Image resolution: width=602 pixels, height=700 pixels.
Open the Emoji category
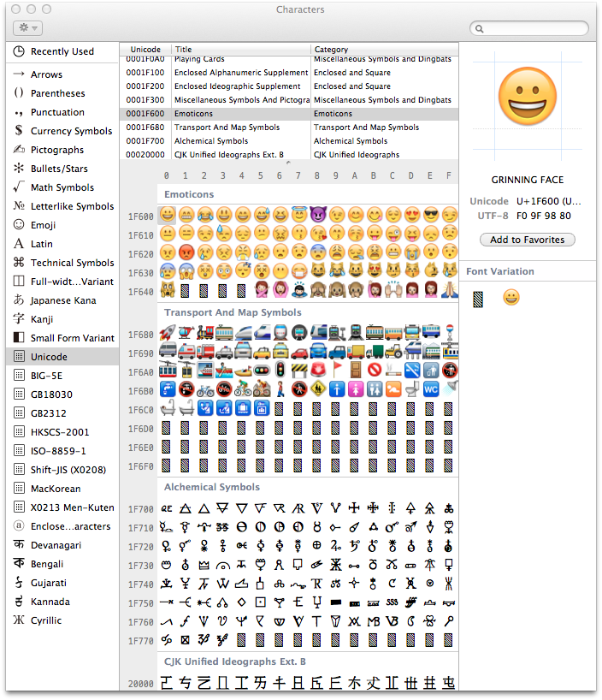[62, 225]
